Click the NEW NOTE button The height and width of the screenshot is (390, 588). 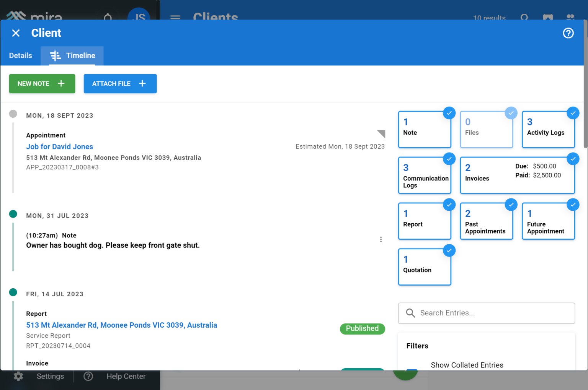point(42,83)
